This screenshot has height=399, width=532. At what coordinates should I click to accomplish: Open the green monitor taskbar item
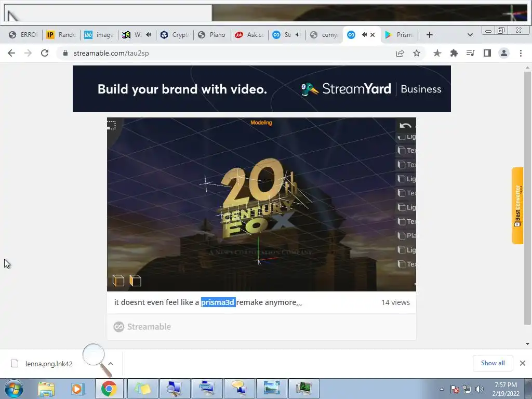pos(303,389)
